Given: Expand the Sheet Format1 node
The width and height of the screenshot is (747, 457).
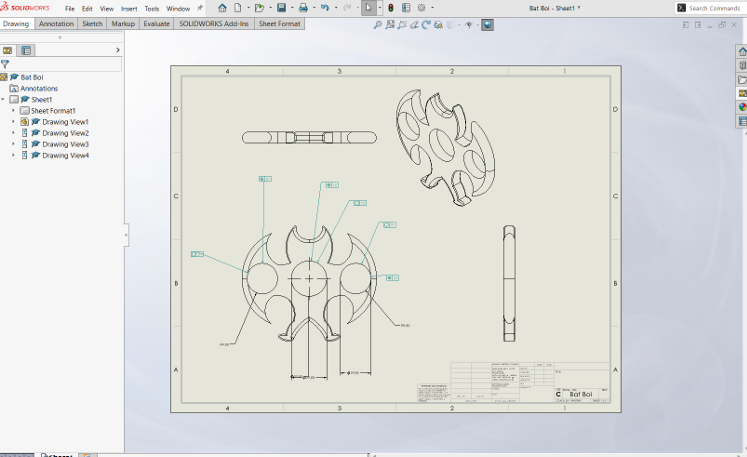Looking at the screenshot, I should coord(13,111).
